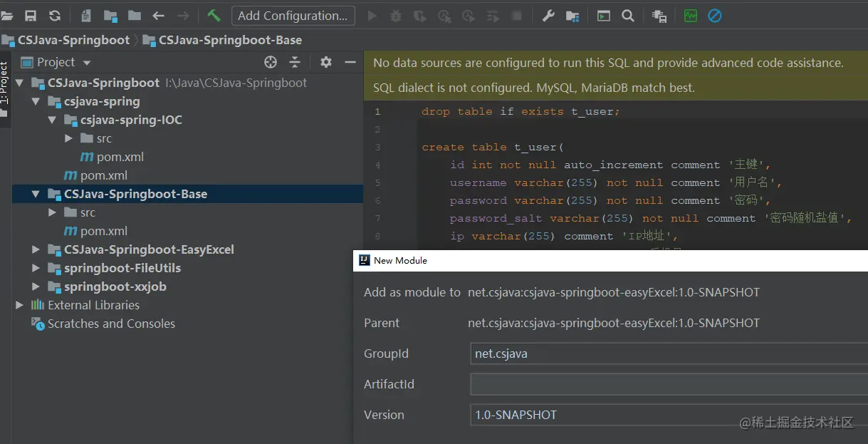
Task: Open the 1: Project side tab
Action: click(4, 83)
